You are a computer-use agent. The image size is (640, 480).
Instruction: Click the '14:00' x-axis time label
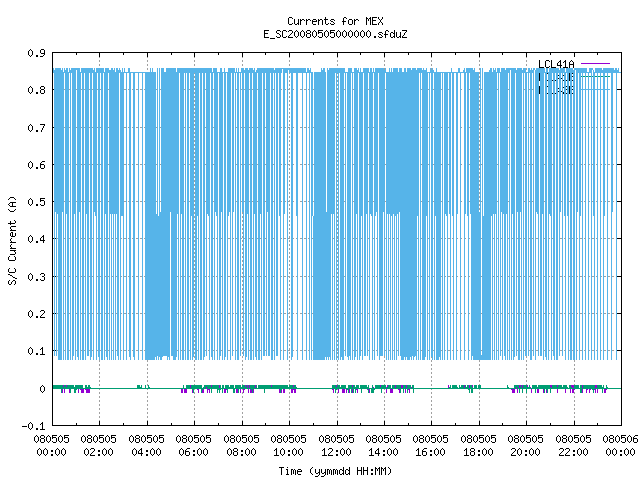click(383, 452)
